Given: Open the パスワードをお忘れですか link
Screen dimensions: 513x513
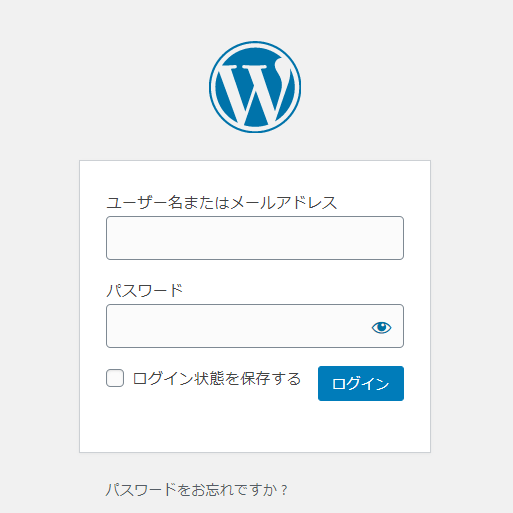Looking at the screenshot, I should [196, 490].
